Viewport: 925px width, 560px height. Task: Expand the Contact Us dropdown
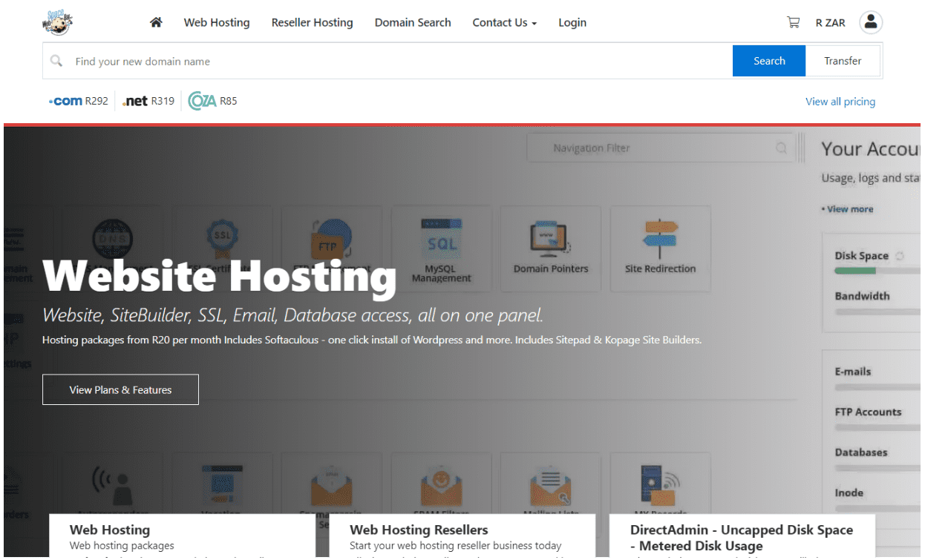505,22
